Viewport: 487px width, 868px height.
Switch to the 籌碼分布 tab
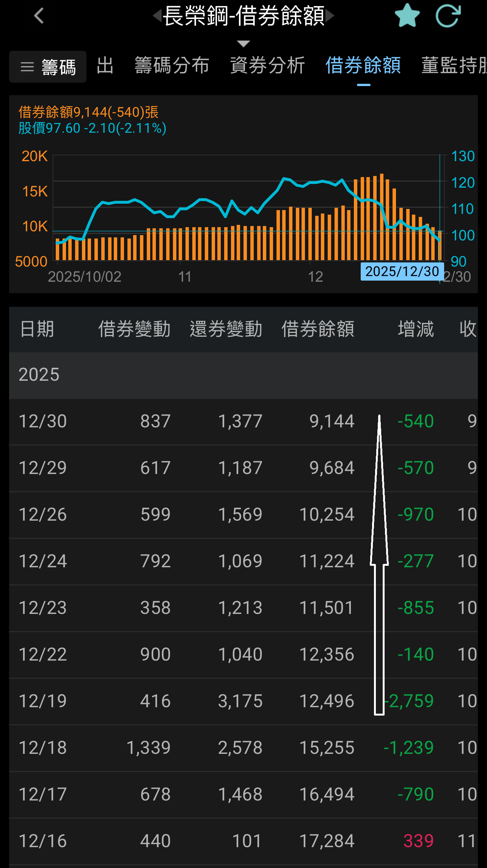(172, 65)
